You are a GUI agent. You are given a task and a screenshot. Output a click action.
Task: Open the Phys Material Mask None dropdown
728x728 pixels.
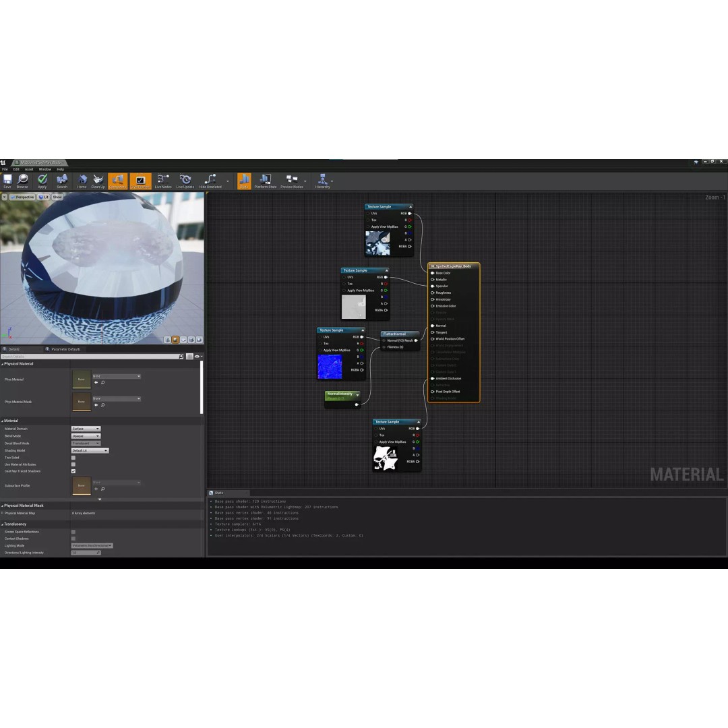tap(116, 398)
